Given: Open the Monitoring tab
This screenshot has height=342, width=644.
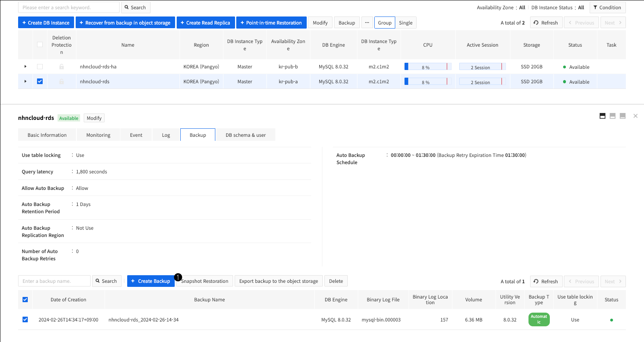Looking at the screenshot, I should [98, 135].
